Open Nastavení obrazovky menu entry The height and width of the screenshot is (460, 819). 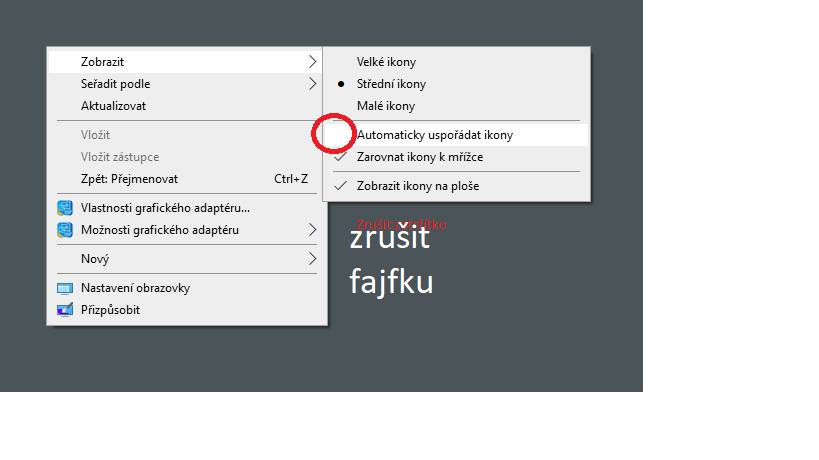pyautogui.click(x=187, y=288)
